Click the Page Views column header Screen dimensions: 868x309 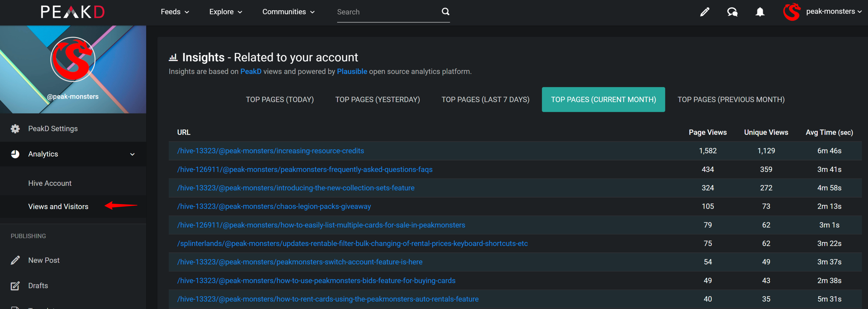click(708, 132)
